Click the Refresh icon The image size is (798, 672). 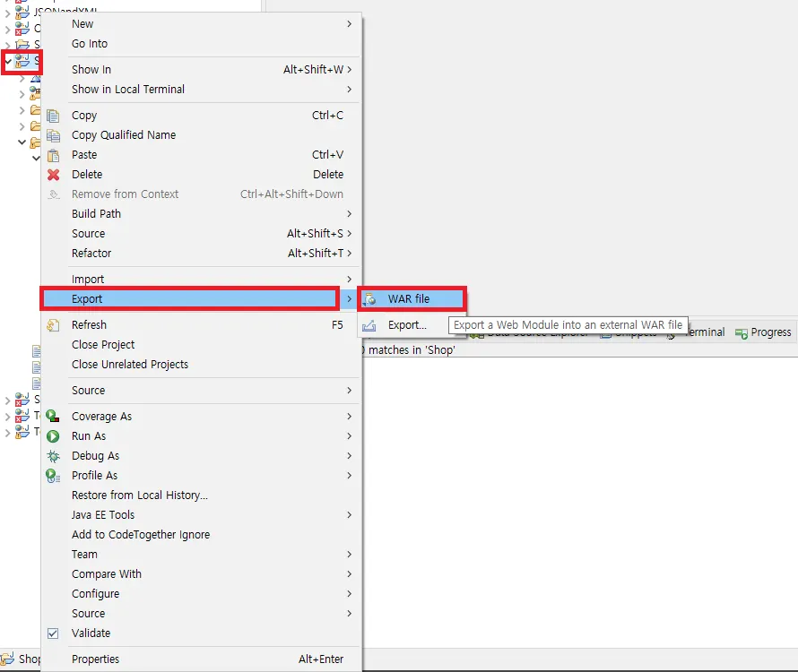click(53, 325)
